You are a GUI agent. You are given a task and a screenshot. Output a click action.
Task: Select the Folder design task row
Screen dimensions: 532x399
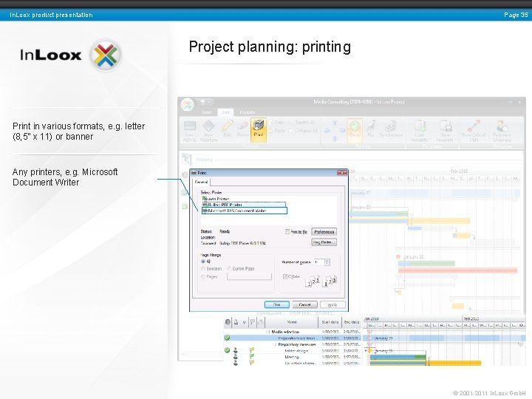point(293,350)
